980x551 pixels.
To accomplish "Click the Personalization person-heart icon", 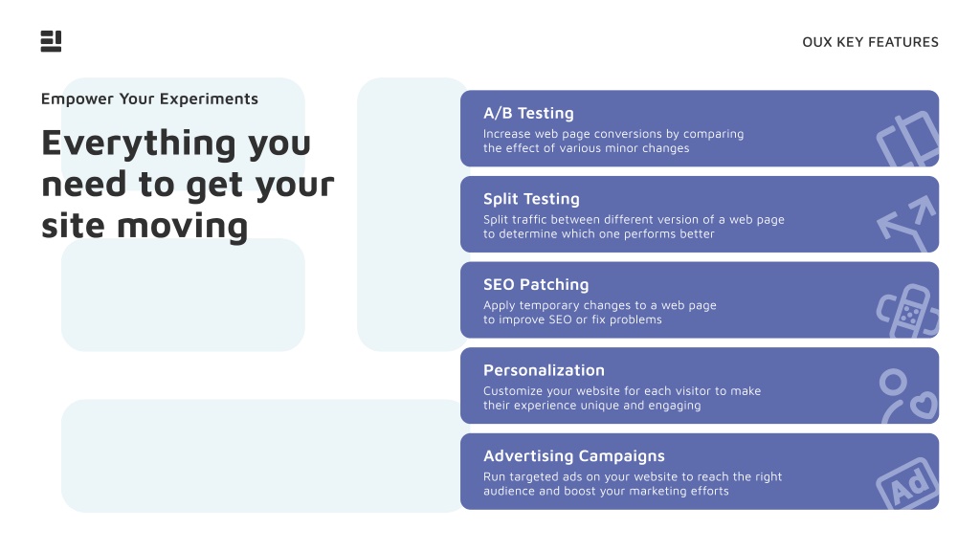I will coord(908,396).
